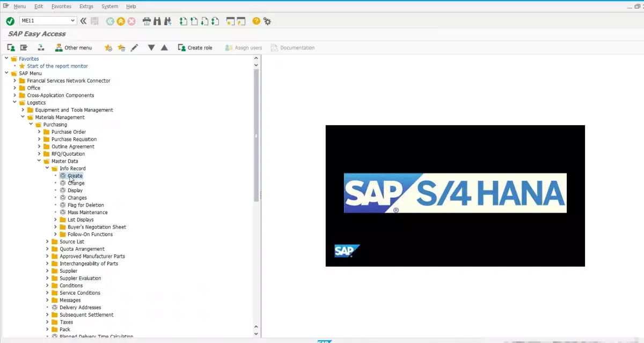The image size is (644, 343).
Task: Click the Create role button
Action: pyautogui.click(x=195, y=48)
